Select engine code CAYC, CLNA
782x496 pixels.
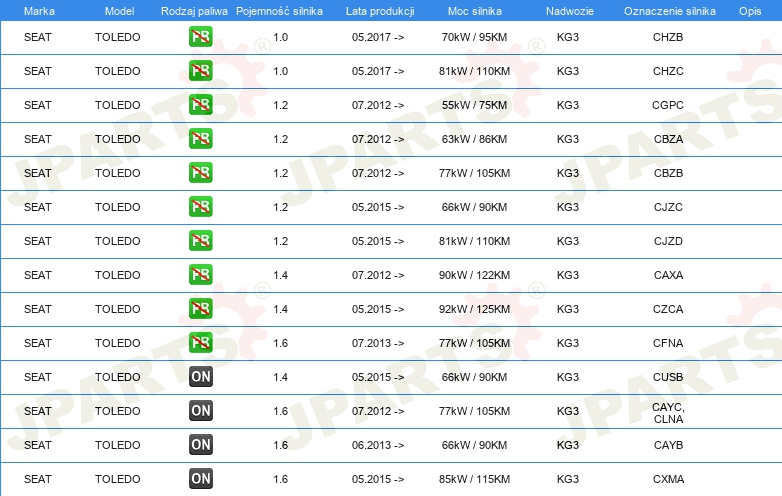coord(668,413)
